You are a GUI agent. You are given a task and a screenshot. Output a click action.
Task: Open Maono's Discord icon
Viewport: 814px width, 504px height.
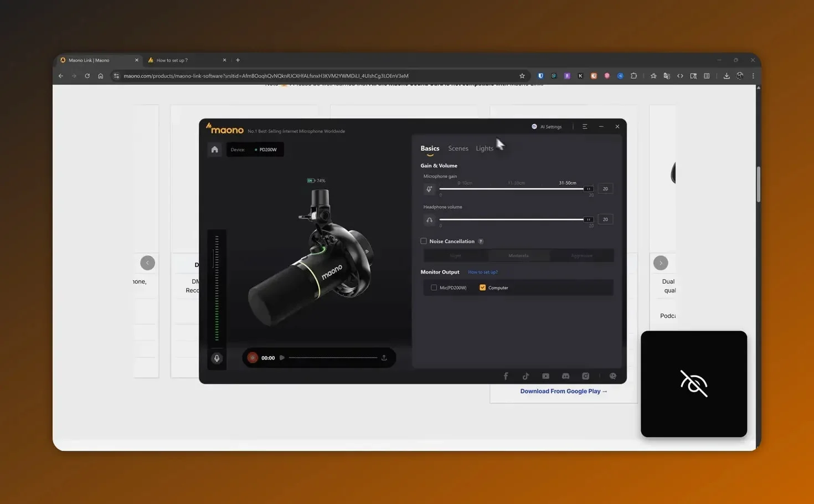pos(565,376)
